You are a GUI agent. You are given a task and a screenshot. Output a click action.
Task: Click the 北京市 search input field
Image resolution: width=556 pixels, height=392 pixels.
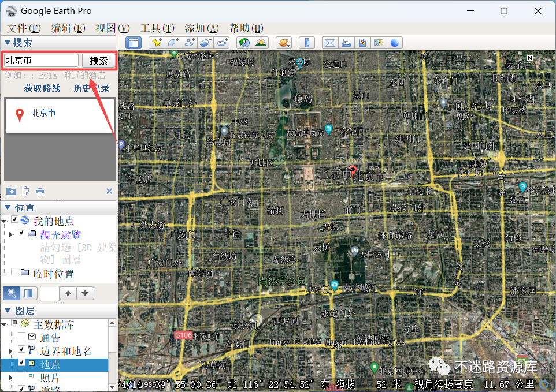(41, 61)
